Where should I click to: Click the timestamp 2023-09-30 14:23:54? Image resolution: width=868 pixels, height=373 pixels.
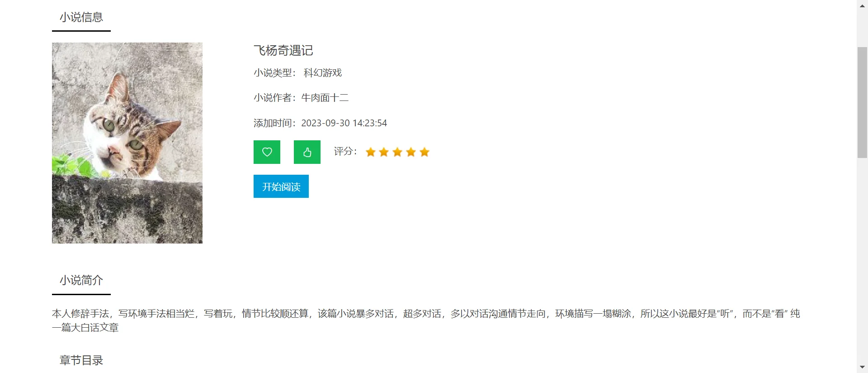click(344, 123)
